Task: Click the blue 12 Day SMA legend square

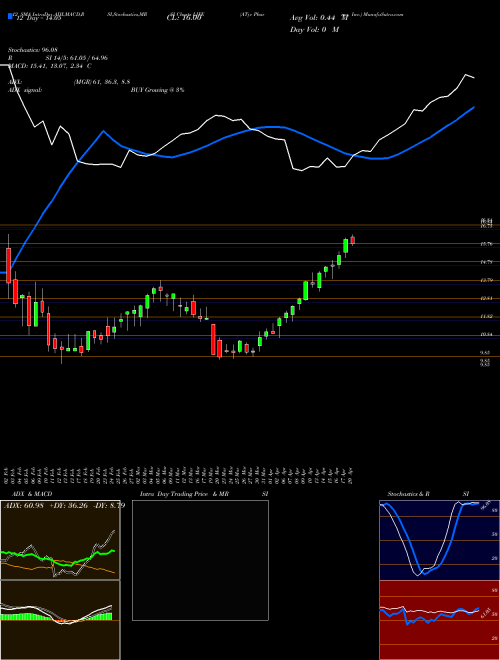Action: 10,16
